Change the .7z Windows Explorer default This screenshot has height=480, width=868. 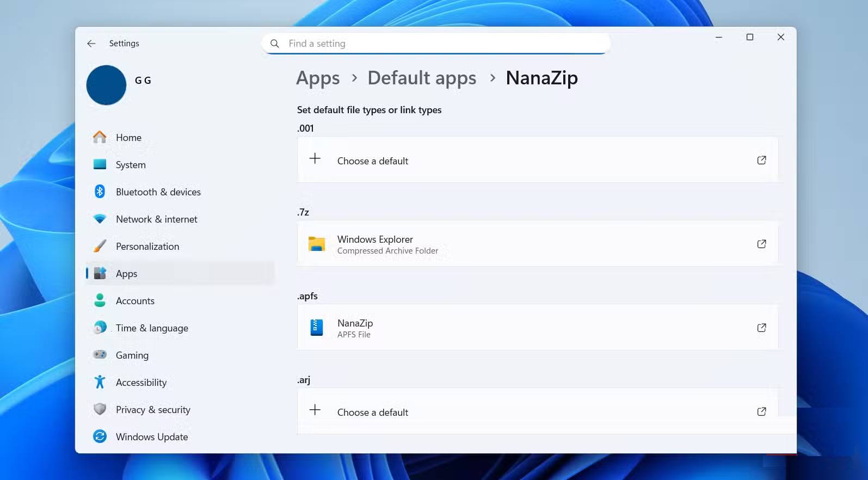[537, 244]
